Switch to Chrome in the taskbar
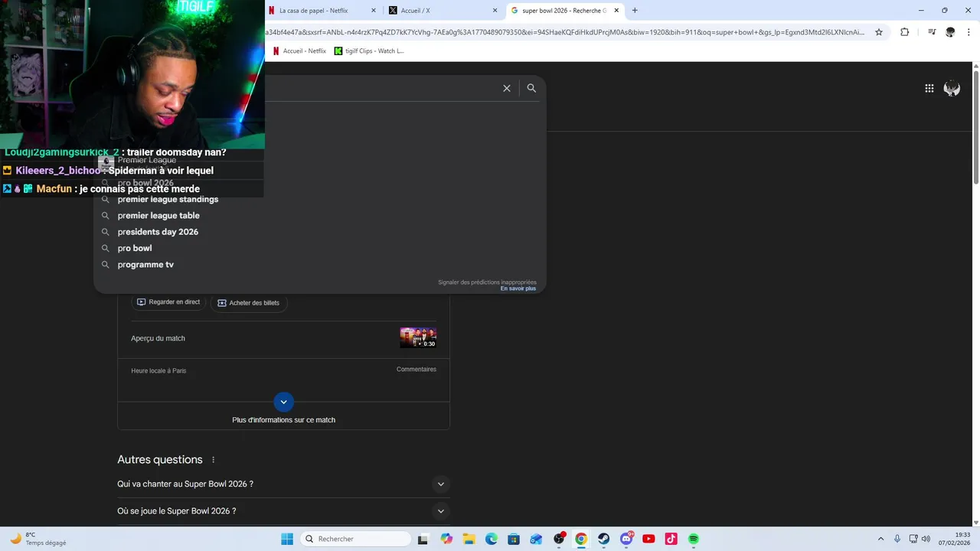 point(581,539)
